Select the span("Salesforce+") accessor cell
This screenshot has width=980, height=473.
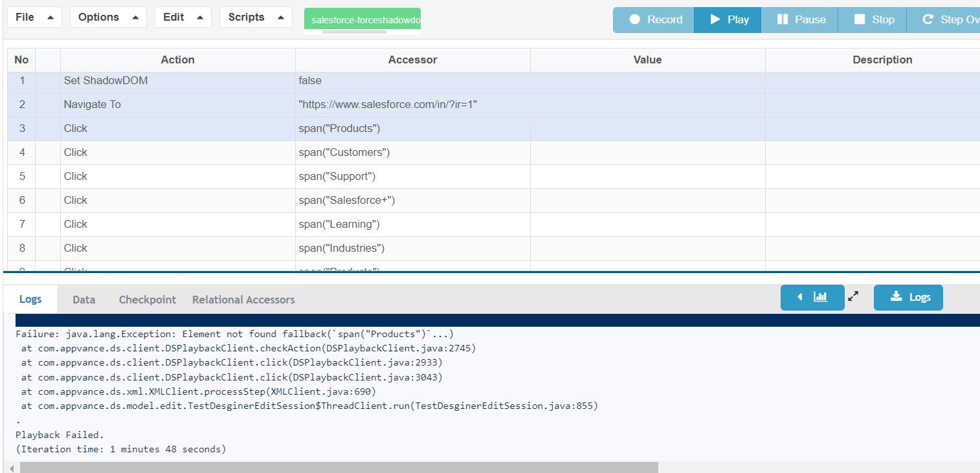tap(413, 201)
